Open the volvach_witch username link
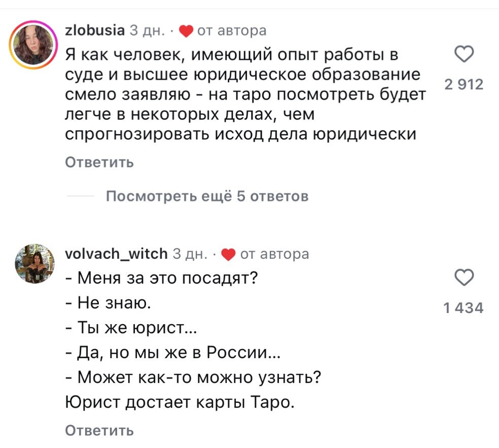This screenshot has height=448, width=499. click(x=116, y=253)
